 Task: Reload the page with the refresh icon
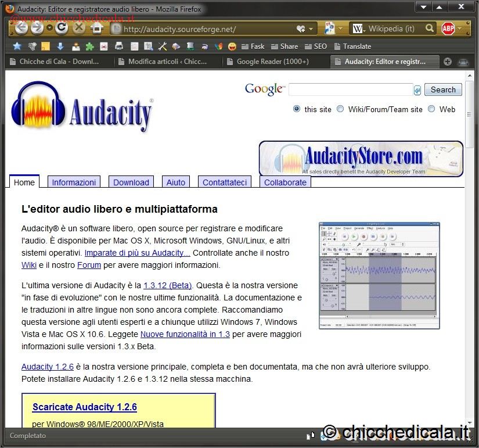[62, 28]
